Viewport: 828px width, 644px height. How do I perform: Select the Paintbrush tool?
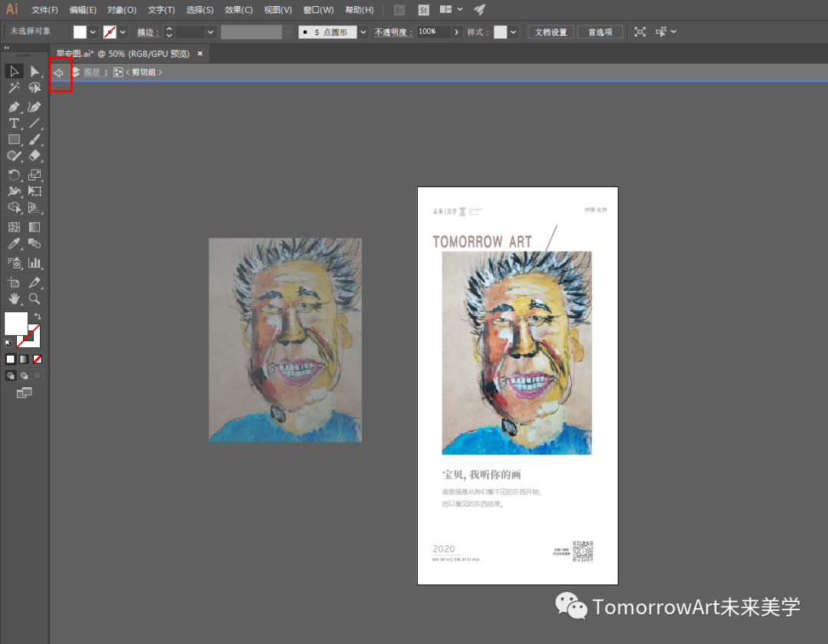click(x=34, y=140)
